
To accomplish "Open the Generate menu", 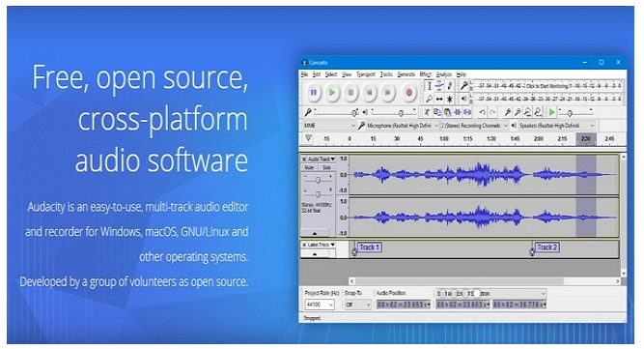I will 406,74.
